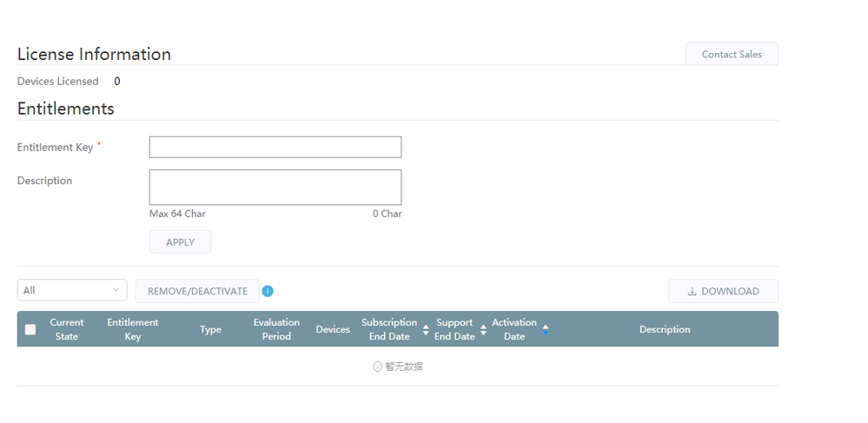Tick the select-all checkbox in table header

point(30,329)
